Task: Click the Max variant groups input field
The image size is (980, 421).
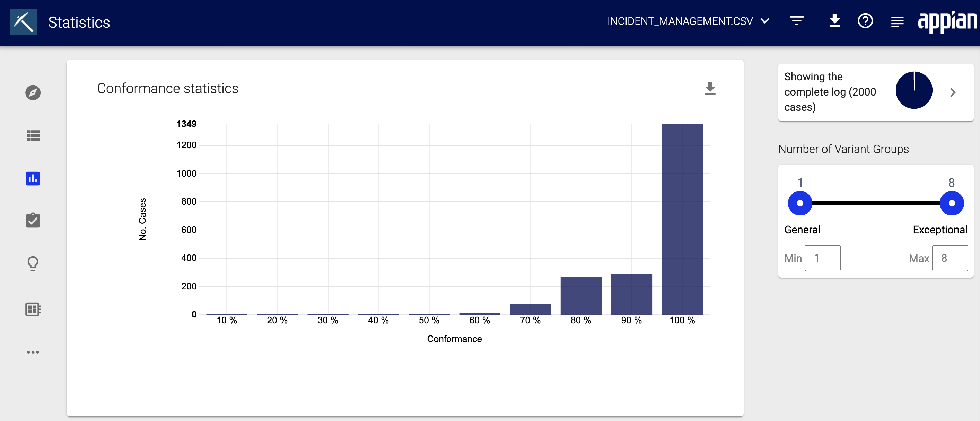Action: [x=950, y=258]
